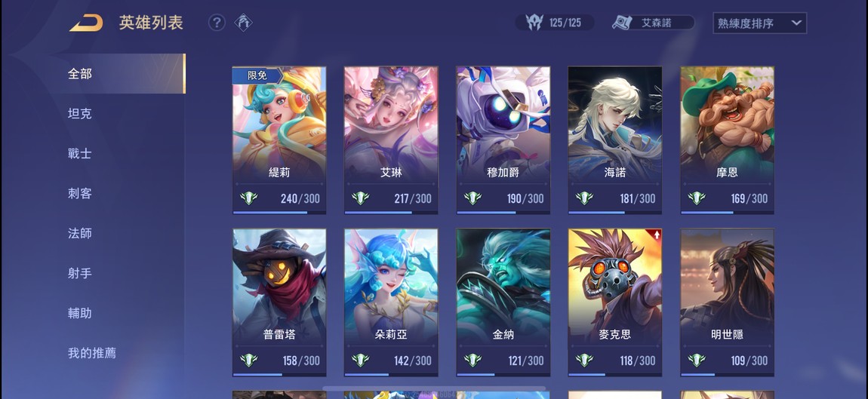
Task: Open the 熟練度排序 sort dropdown
Action: click(759, 23)
